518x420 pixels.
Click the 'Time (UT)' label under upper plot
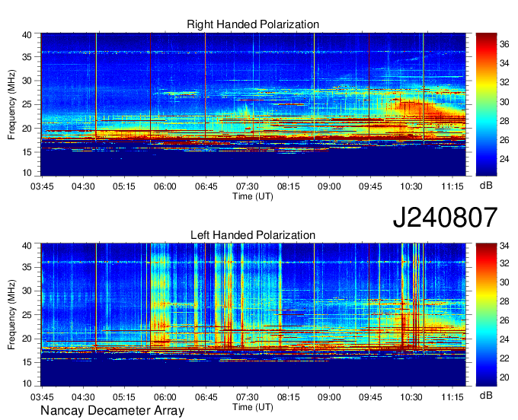[253, 196]
